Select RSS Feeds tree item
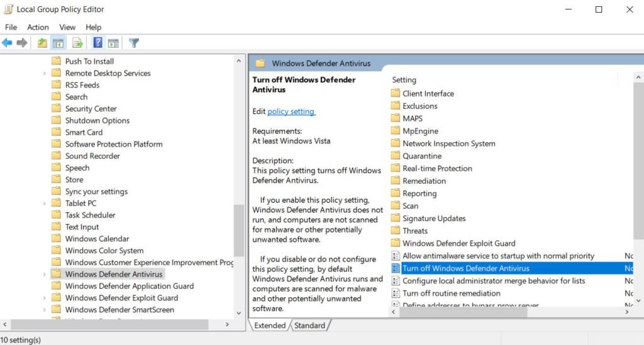644x345 pixels. point(82,85)
